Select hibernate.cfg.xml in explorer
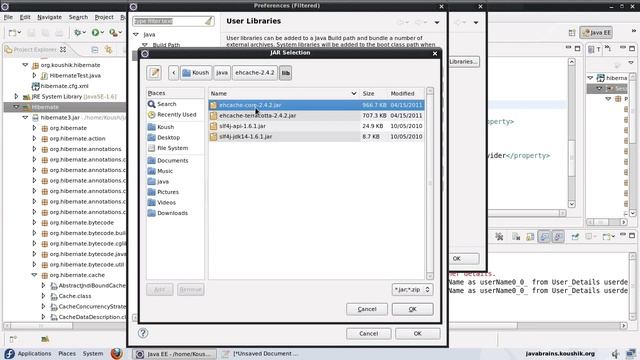 (60, 86)
